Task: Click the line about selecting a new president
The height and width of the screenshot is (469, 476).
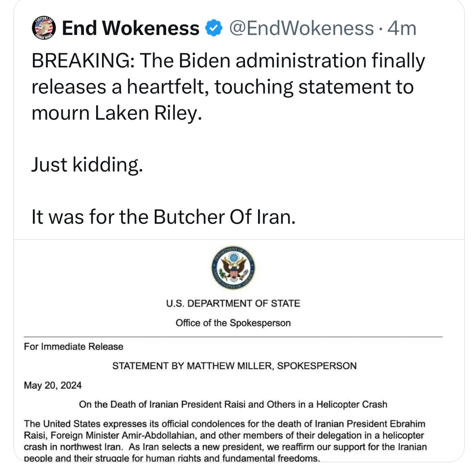Action: click(225, 447)
